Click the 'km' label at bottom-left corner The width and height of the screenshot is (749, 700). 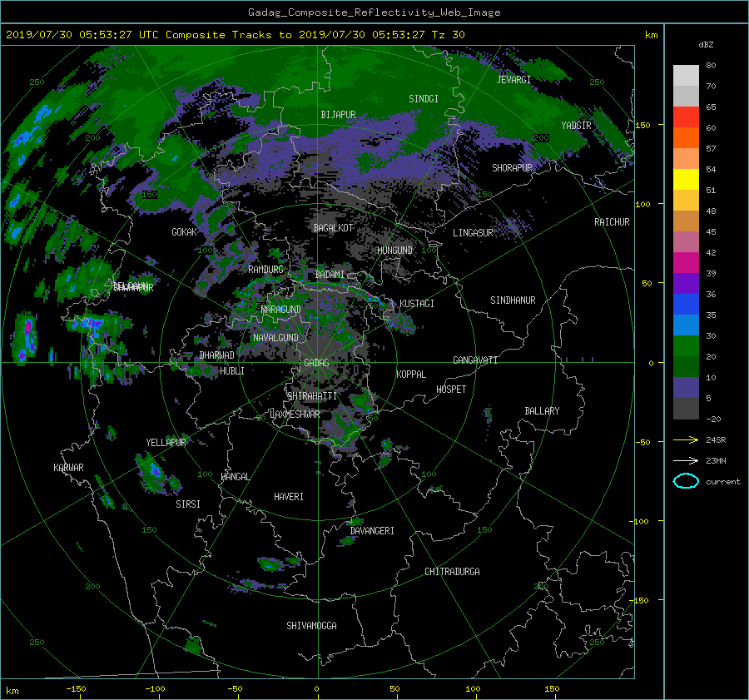pyautogui.click(x=12, y=691)
